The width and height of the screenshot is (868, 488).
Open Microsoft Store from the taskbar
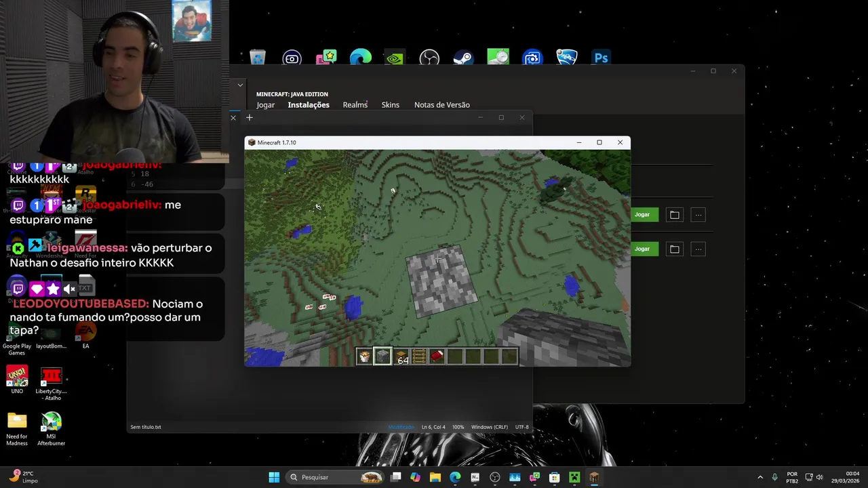tap(554, 477)
